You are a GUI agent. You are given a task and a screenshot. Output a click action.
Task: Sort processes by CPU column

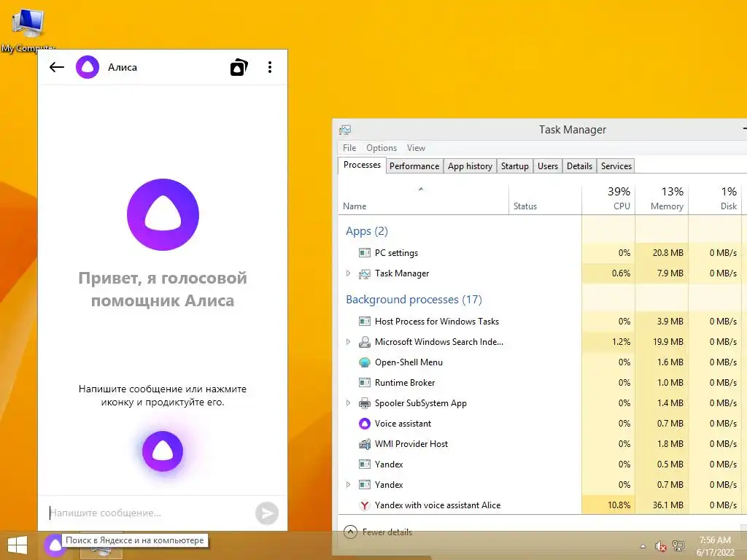608,198
